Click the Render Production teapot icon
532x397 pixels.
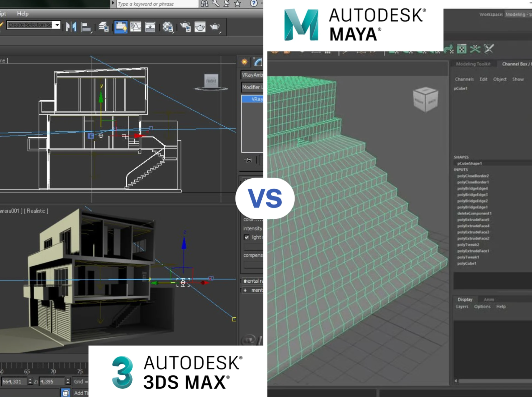point(215,27)
